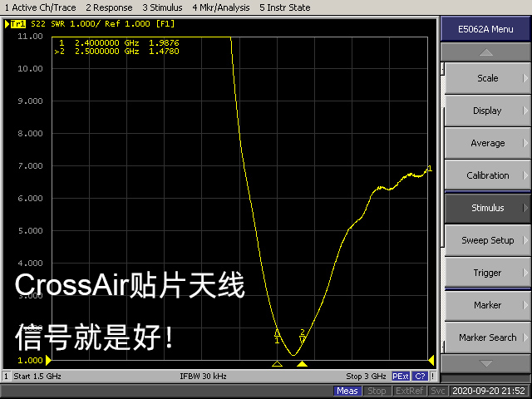
Task: Click the softkey menu down arrow
Action: 485,364
